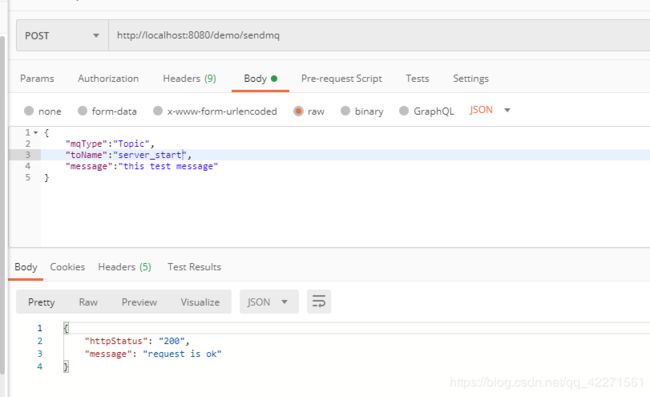This screenshot has height=397, width=650.
Task: Click the Visualize response button
Action: point(200,302)
